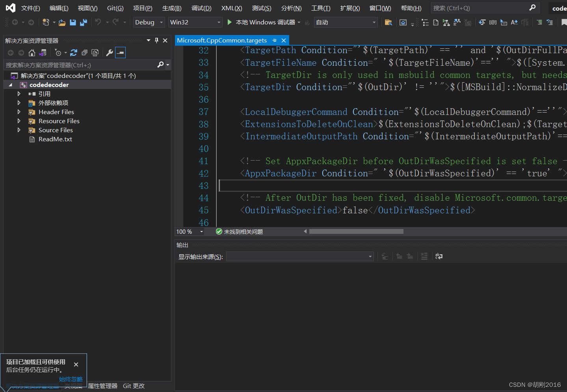Click the 始终忽略 link in notification
Viewport: 567px width, 392px height.
[71, 379]
